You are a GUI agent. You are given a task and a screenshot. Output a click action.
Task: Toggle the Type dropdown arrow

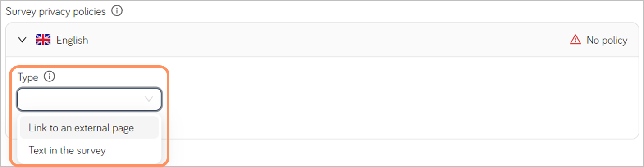(149, 99)
